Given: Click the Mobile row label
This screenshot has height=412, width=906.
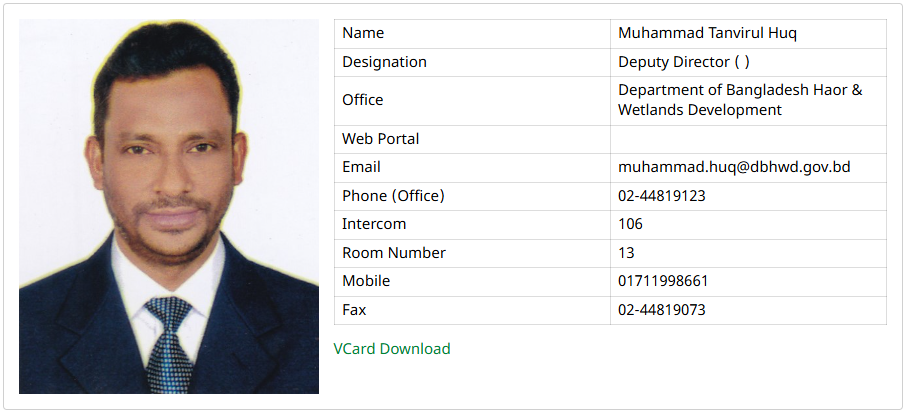Looking at the screenshot, I should pyautogui.click(x=366, y=281).
